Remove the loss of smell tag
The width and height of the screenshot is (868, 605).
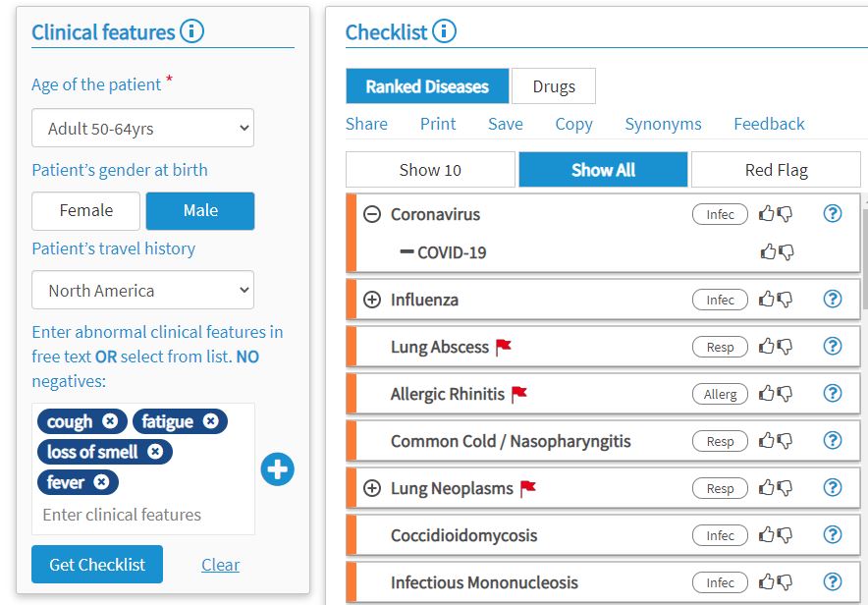pyautogui.click(x=155, y=452)
